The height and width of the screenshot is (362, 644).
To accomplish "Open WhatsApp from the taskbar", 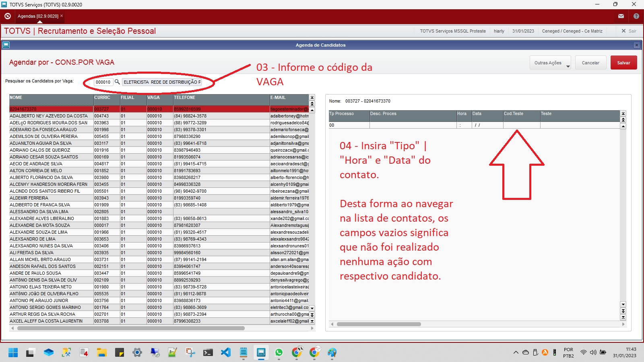I will pos(279,353).
